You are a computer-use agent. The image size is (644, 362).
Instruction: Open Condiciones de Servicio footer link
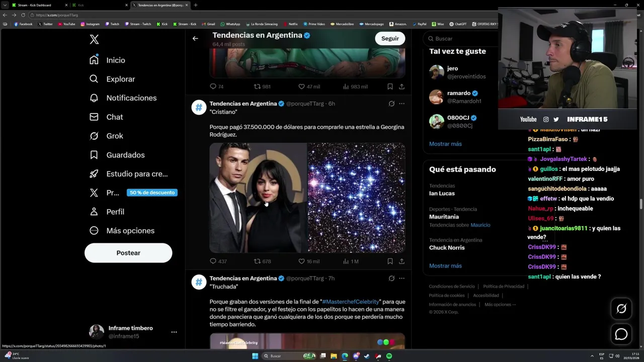coord(452,287)
